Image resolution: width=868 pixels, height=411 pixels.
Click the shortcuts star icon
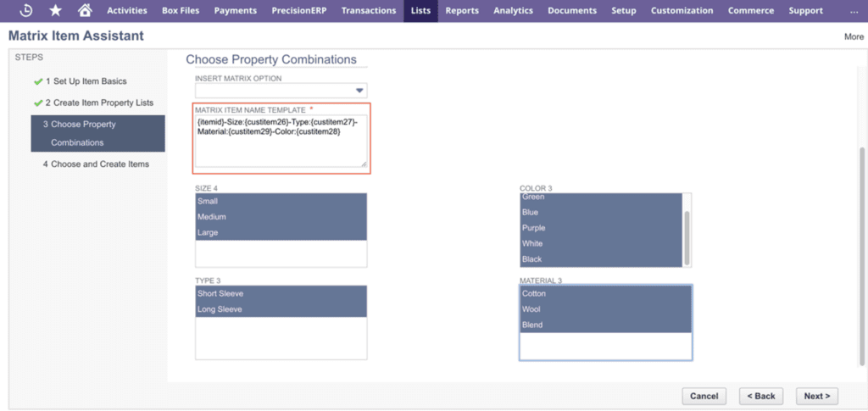[55, 11]
